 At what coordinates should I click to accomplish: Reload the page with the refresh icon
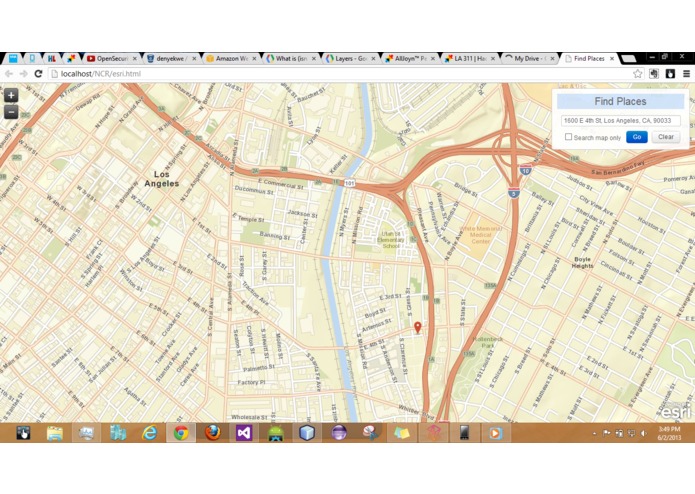(x=38, y=74)
